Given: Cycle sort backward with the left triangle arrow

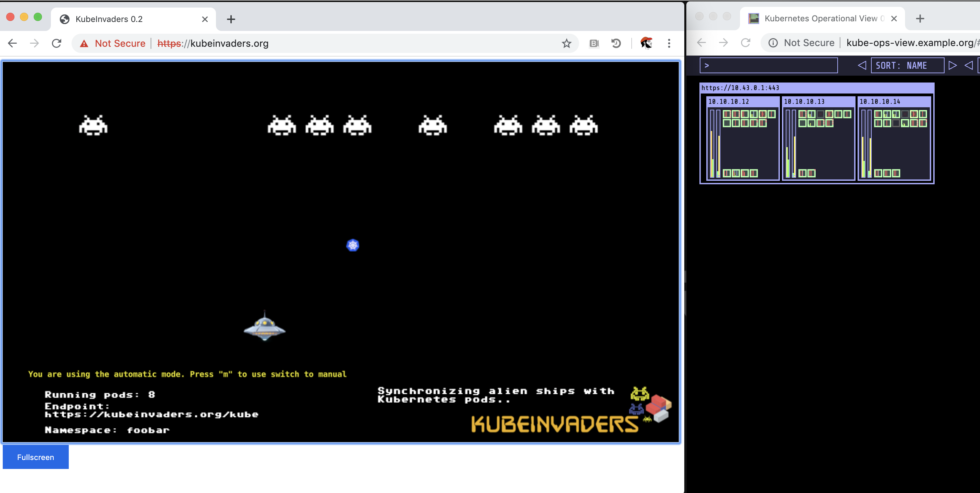Looking at the screenshot, I should point(862,65).
